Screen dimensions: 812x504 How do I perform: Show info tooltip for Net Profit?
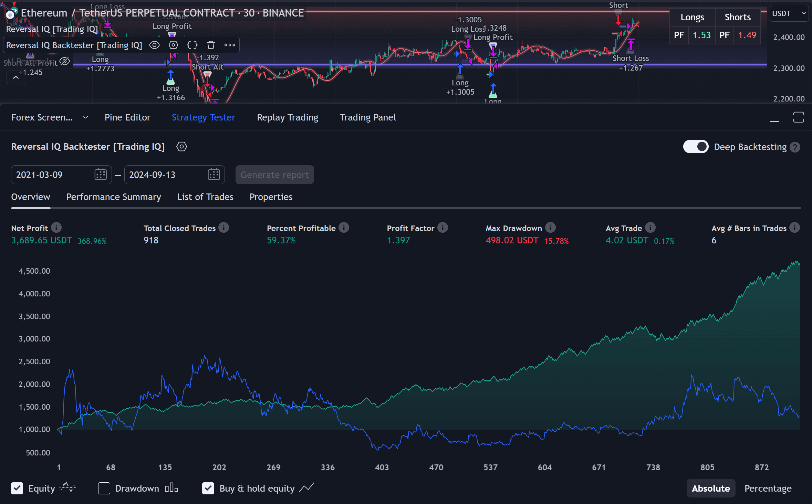56,228
